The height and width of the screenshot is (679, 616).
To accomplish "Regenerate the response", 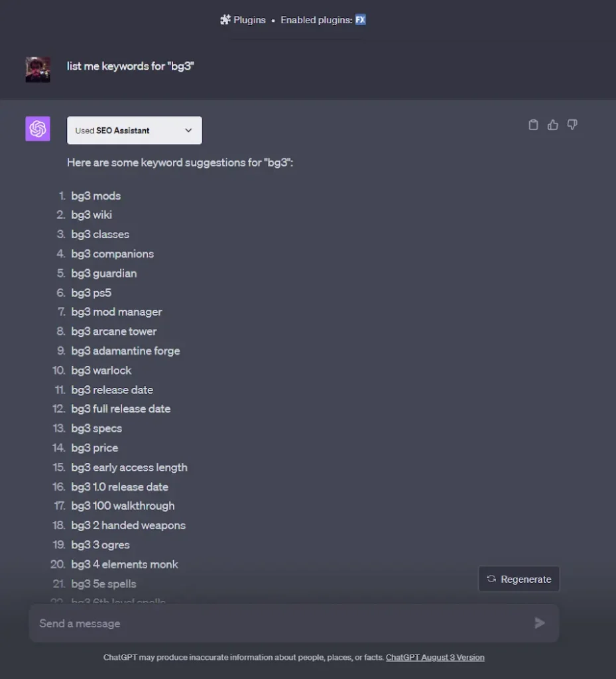I will (519, 579).
